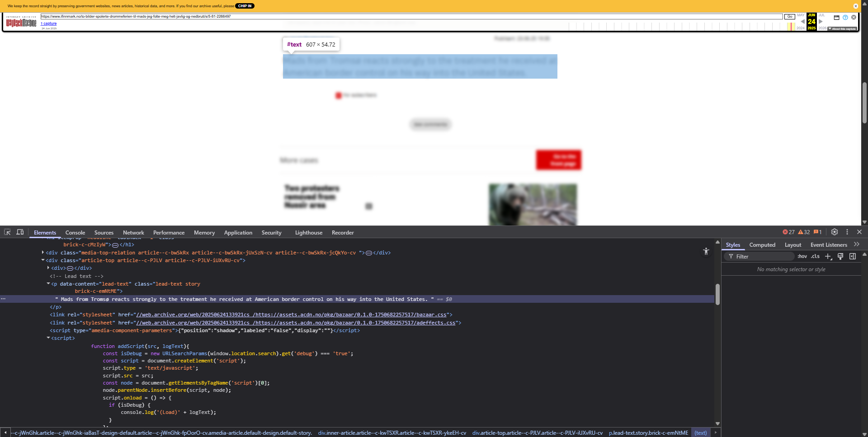Expand the media-top-relation div node
The image size is (868, 437).
click(x=43, y=253)
